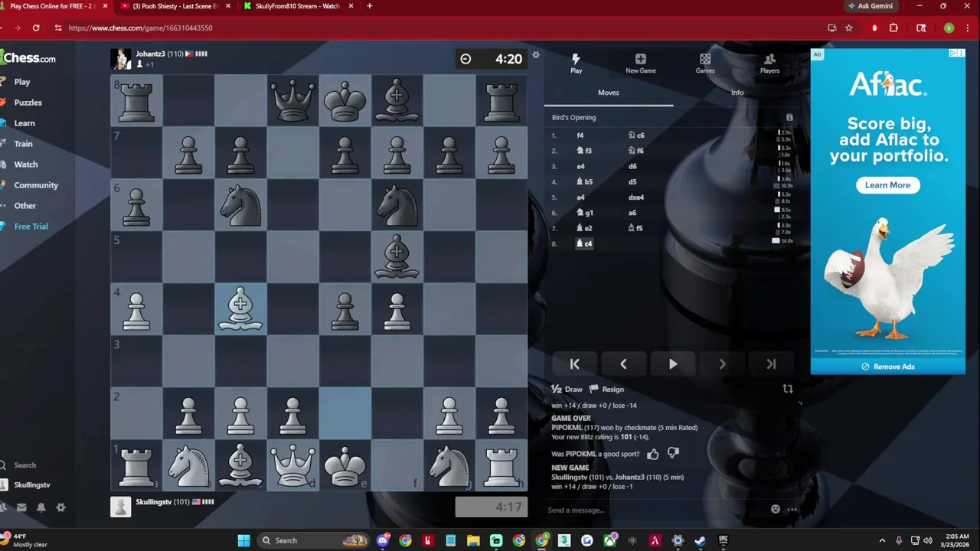This screenshot has width=980, height=551.
Task: Open Watch in left sidebar
Action: [25, 165]
